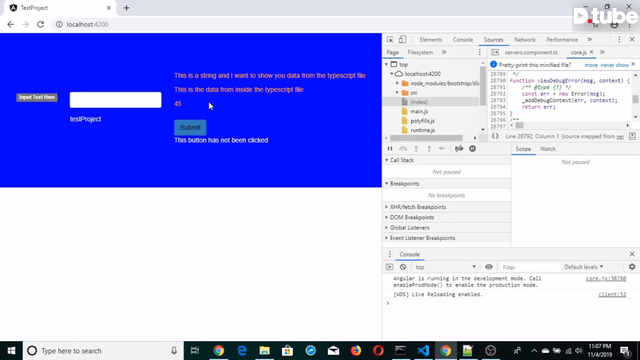Click the step out icon
This screenshot has width=640, height=360.
coord(429,149)
